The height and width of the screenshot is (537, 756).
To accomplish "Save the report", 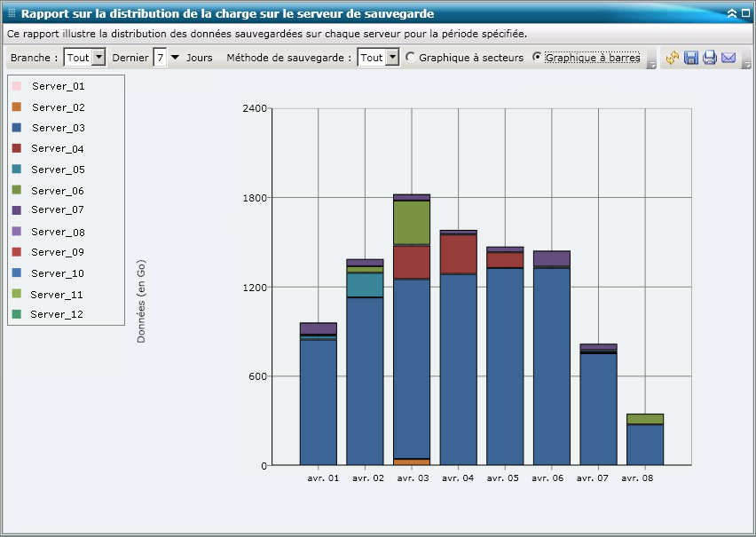I will click(x=692, y=57).
